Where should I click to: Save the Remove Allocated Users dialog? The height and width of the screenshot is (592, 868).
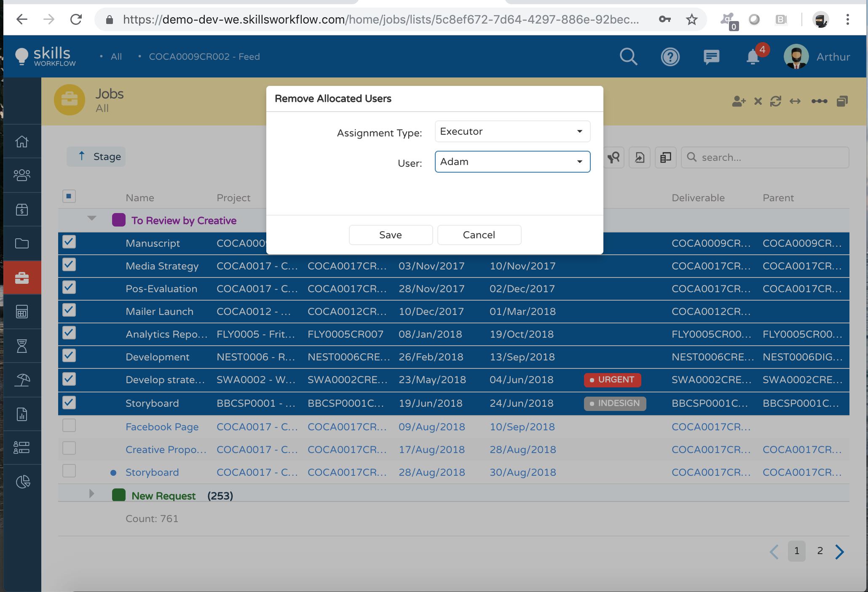tap(390, 235)
